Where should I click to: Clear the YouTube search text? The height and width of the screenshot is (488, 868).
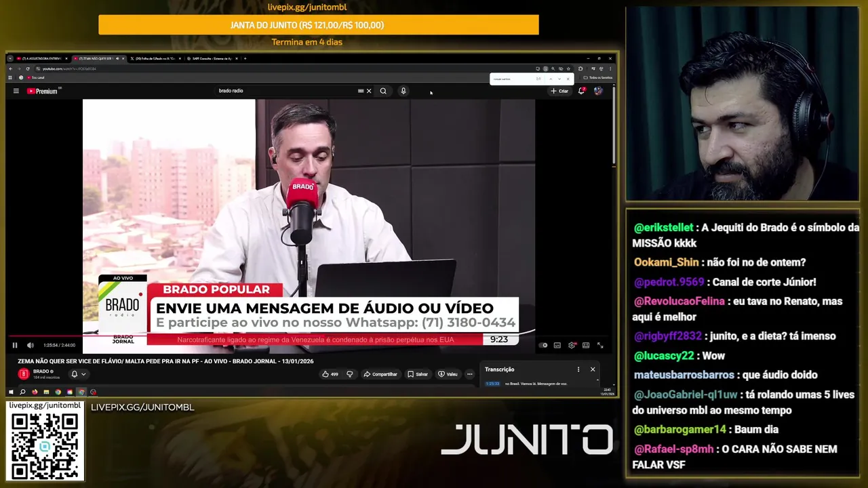click(369, 91)
